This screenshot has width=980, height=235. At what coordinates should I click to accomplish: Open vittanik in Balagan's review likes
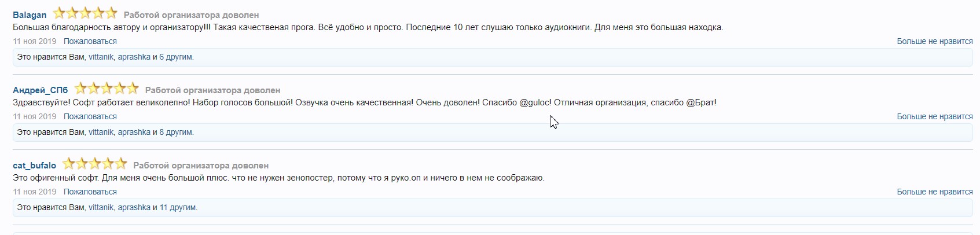pos(101,57)
